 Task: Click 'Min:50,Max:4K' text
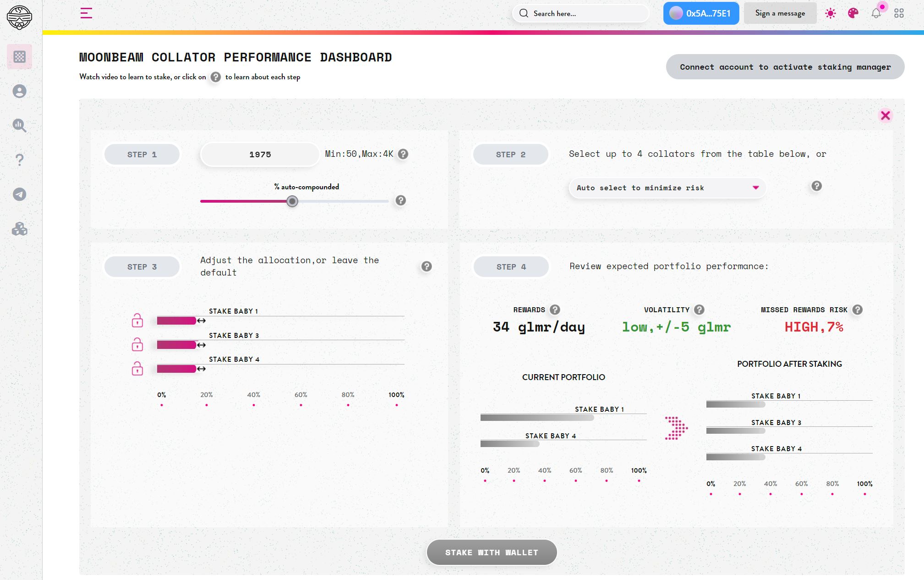tap(359, 154)
